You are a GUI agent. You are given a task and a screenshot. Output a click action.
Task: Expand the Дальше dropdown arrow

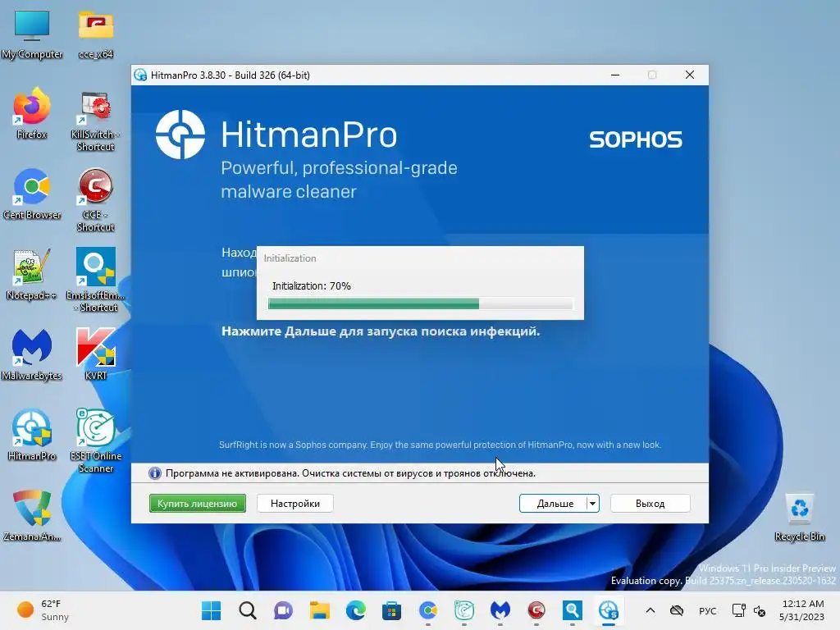click(592, 504)
